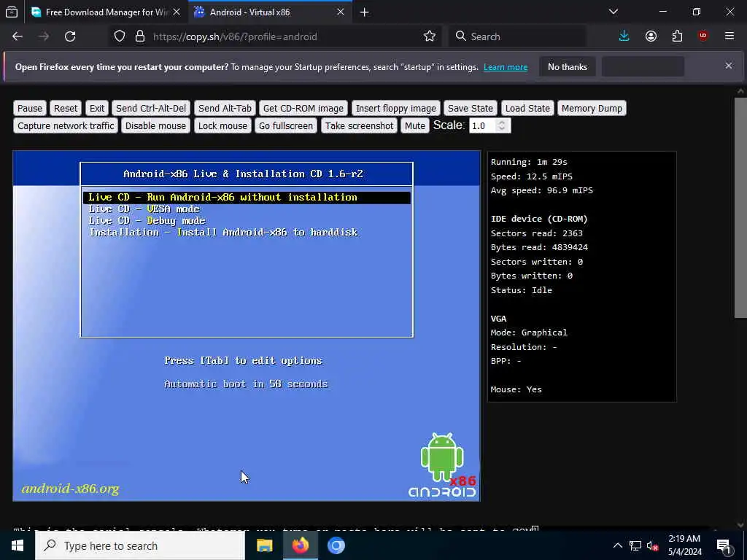Click the Windows taskbar search box

140,545
